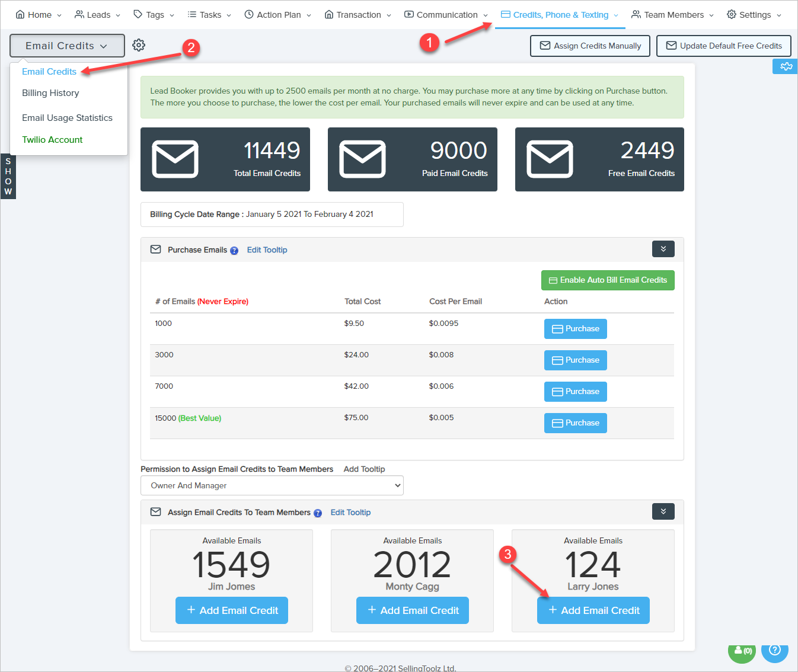Click the Total Email Credits envelope icon
798x672 pixels.
tap(175, 159)
